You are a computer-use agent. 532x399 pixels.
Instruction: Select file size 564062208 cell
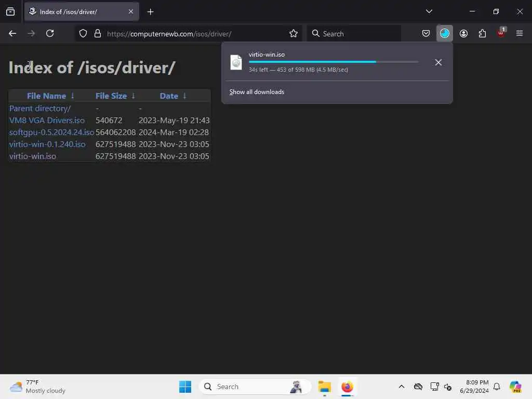click(x=116, y=132)
